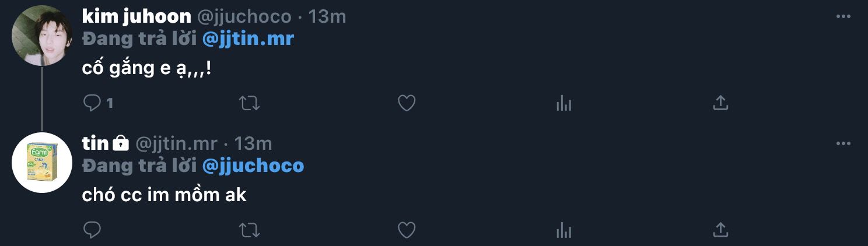Share tin's tweet
The width and height of the screenshot is (868, 246).
[721, 230]
